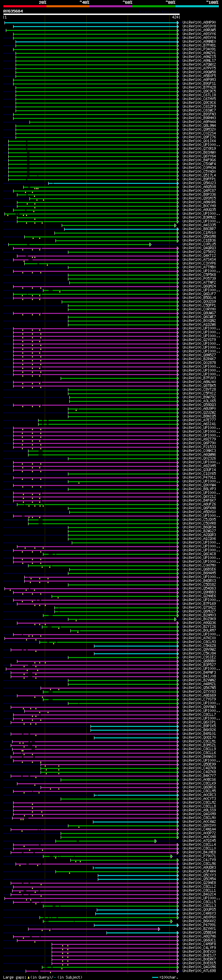Click the end position 424 on the query scale

coord(175,17)
